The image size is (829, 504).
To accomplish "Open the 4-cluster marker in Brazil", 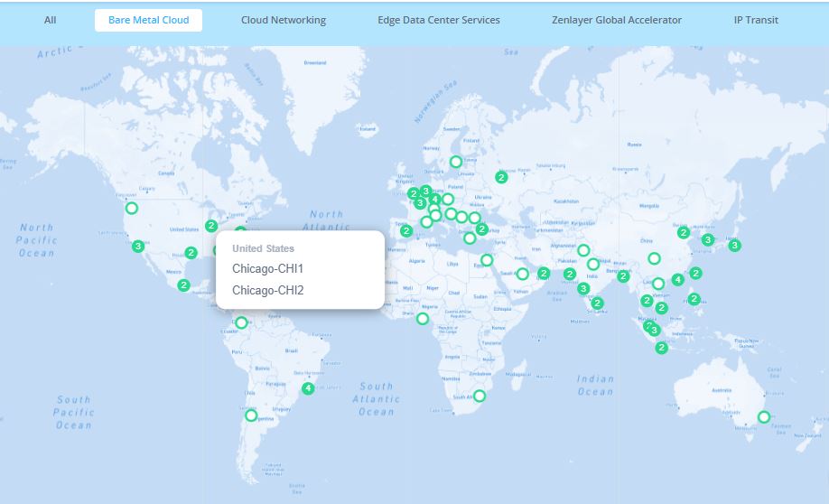I will click(x=308, y=388).
